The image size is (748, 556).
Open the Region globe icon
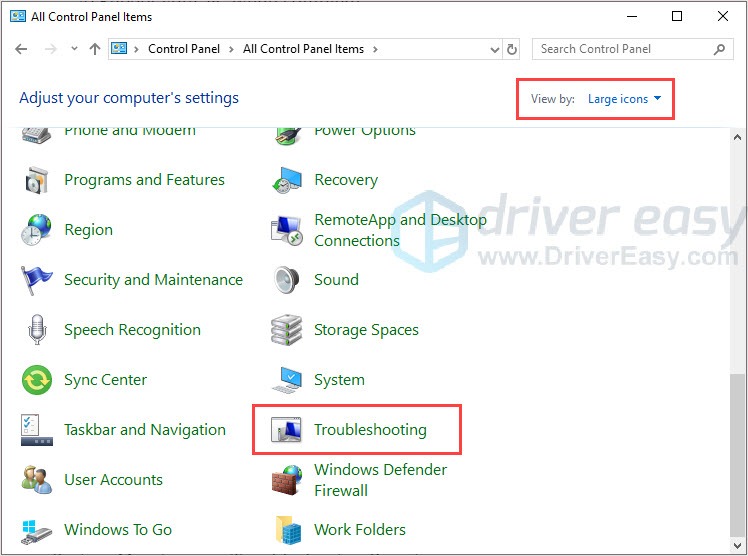tap(37, 230)
